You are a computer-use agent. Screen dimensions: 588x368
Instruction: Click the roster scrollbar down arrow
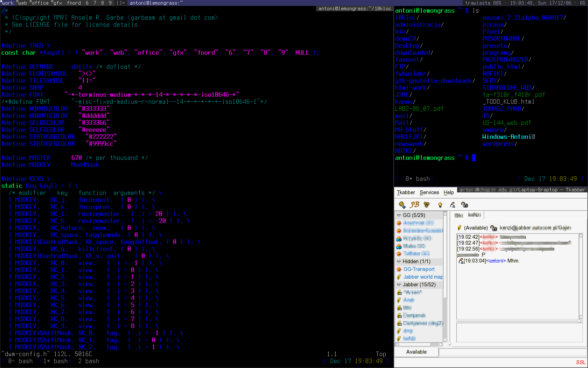pyautogui.click(x=445, y=340)
